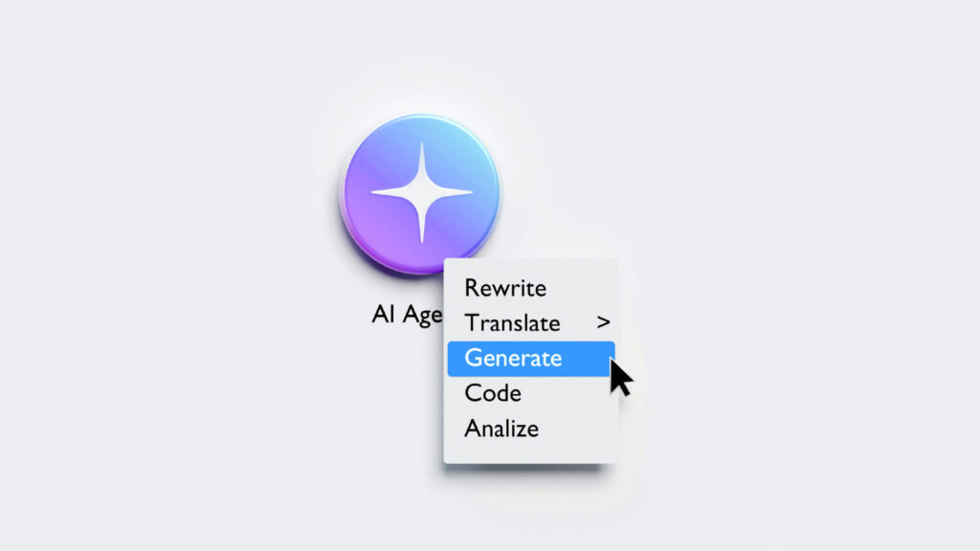Screen dimensions: 980x551
Task: Click empty padding below the Analize entry
Action: [530, 454]
